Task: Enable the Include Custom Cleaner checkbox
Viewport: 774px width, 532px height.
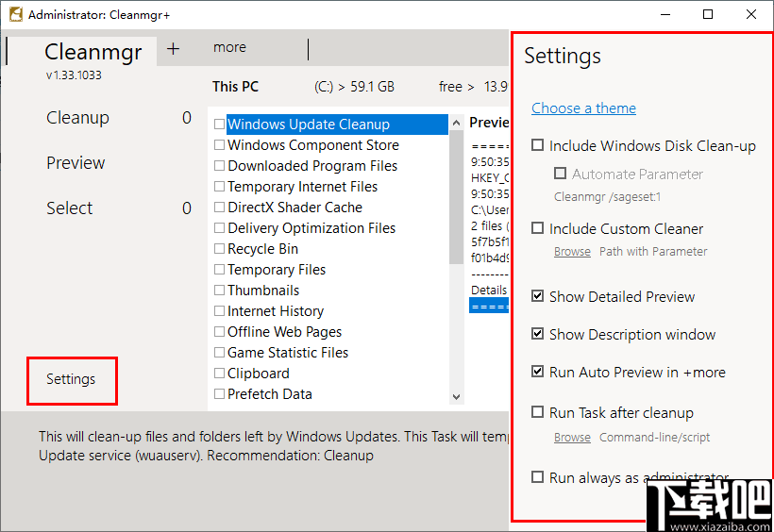Action: pyautogui.click(x=538, y=228)
